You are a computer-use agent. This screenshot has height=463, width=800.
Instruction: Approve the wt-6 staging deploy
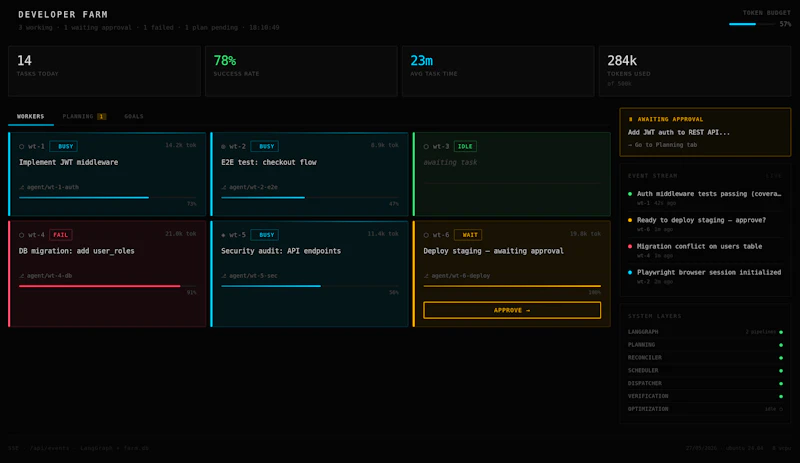tap(512, 310)
